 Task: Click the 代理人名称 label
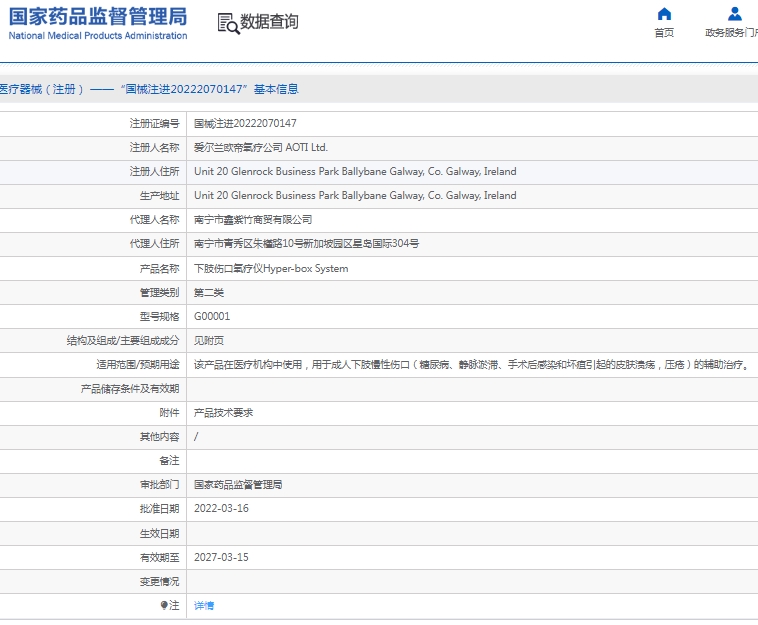tap(154, 220)
